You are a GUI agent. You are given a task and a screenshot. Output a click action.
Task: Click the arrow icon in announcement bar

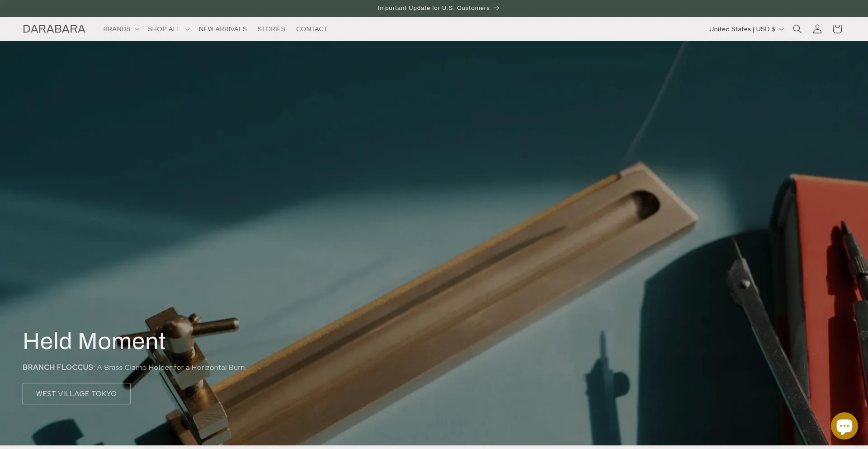click(496, 8)
